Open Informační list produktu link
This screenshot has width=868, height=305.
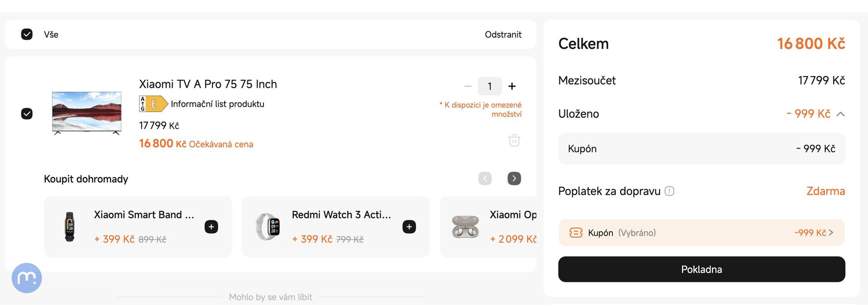tap(217, 104)
